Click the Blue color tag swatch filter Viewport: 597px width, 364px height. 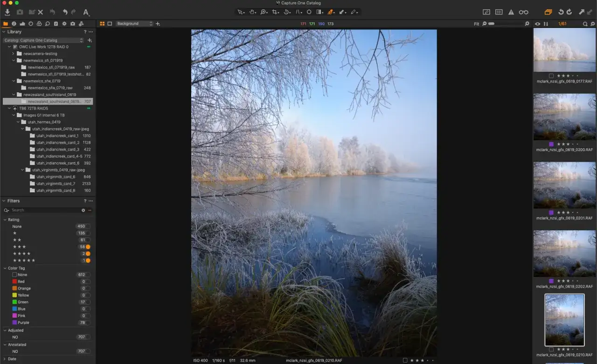(14, 309)
